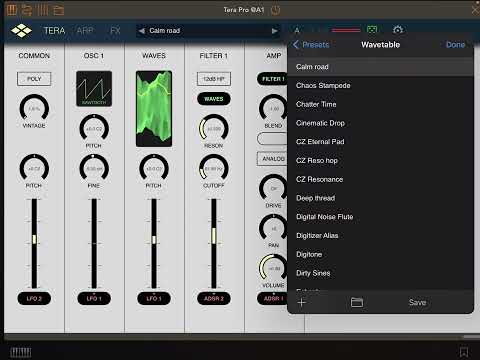The height and width of the screenshot is (360, 480).
Task: Click the A button in header
Action: 297,30
